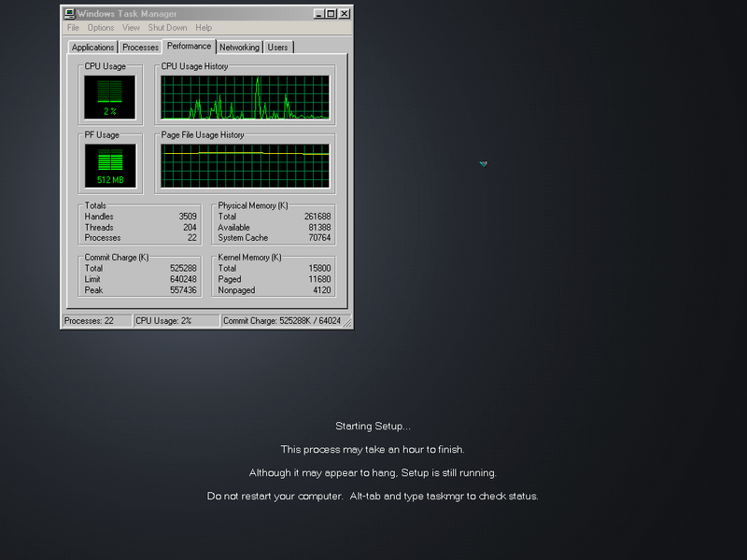
Task: Expand the View menu
Action: tap(131, 28)
